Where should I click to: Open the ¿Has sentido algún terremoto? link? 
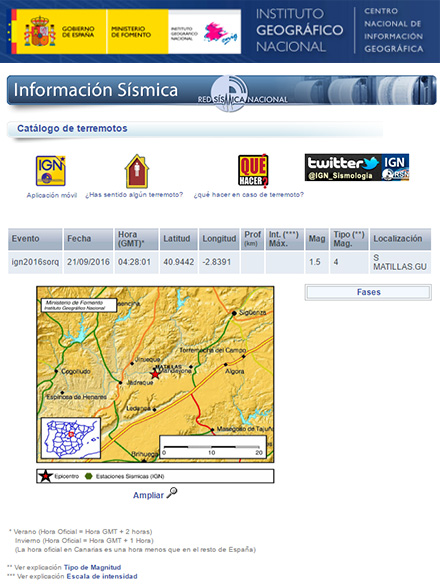pos(134,195)
